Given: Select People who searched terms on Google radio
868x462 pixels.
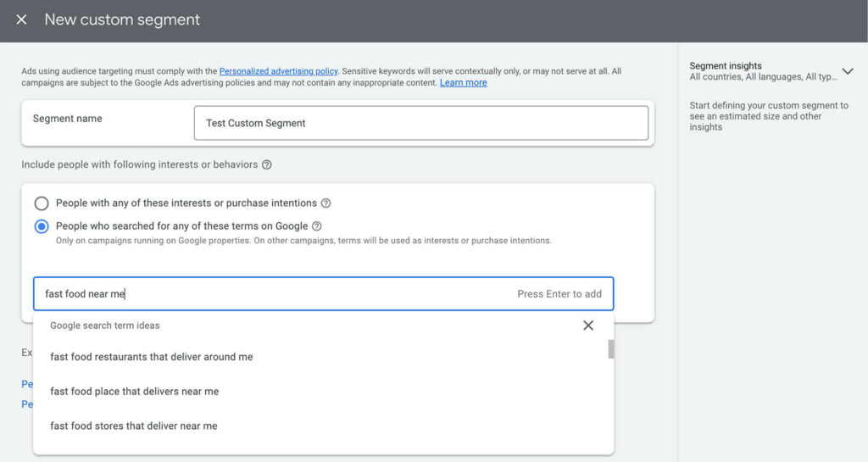Looking at the screenshot, I should point(42,226).
